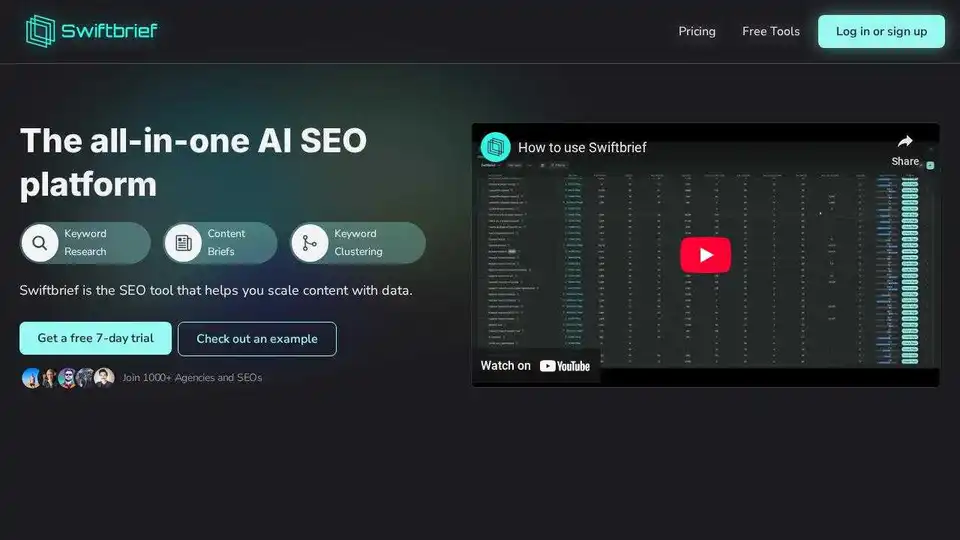The image size is (960, 540).
Task: Open the Pricing page
Action: click(697, 31)
